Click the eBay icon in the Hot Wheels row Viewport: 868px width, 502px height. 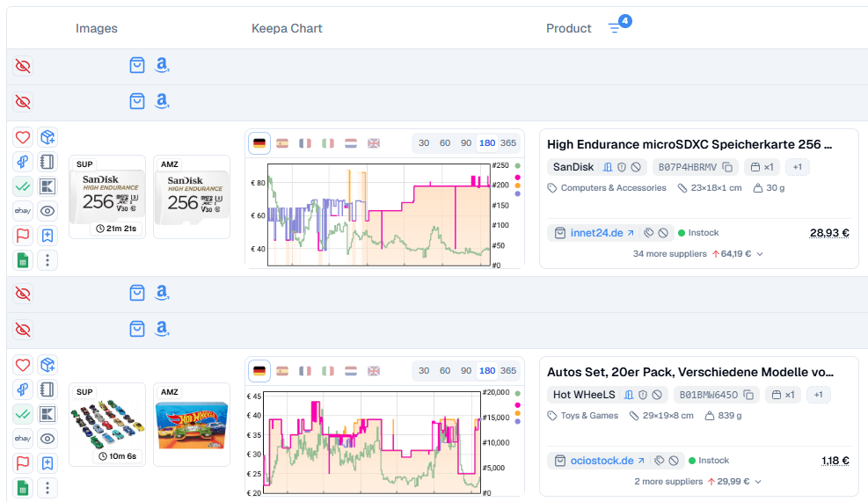click(23, 439)
